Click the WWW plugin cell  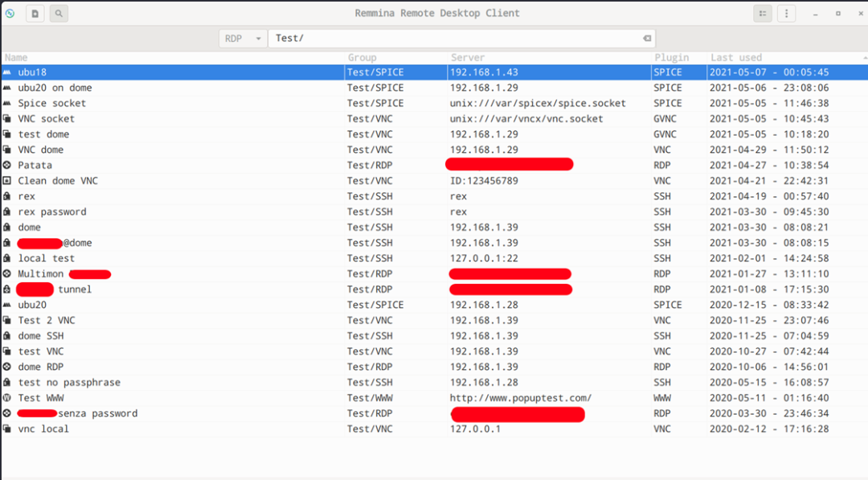(662, 397)
